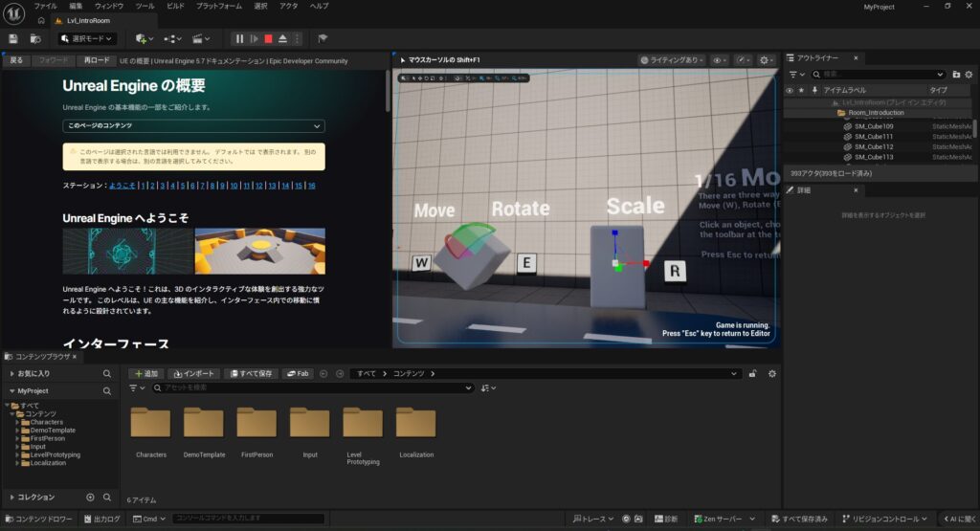Open the cinematics clapperboard toolbar menu
980x531 pixels.
(x=201, y=38)
